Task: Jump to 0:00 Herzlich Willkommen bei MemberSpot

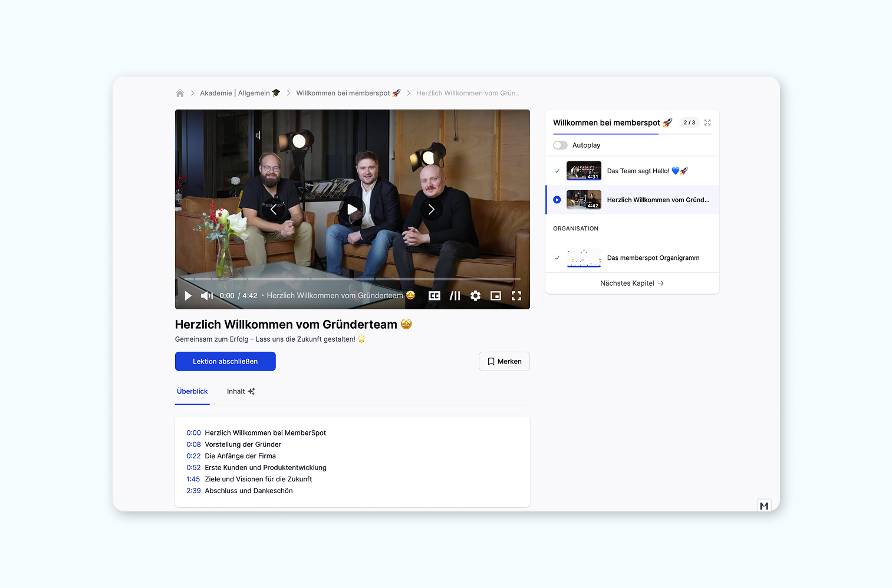Action: pos(256,433)
